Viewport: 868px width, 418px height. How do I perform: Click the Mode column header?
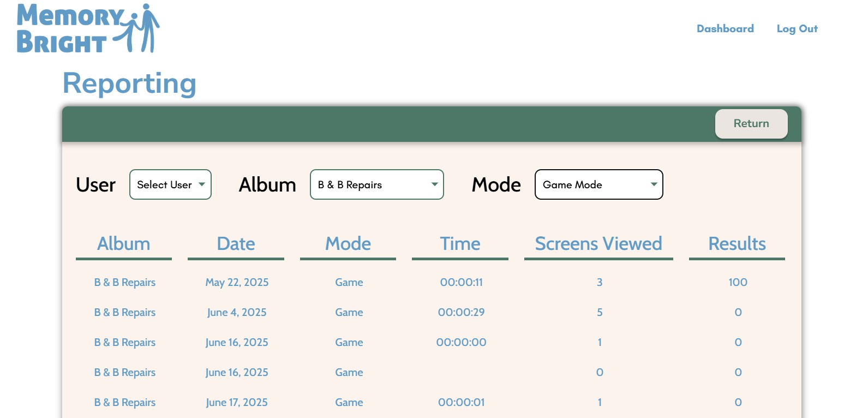point(348,244)
